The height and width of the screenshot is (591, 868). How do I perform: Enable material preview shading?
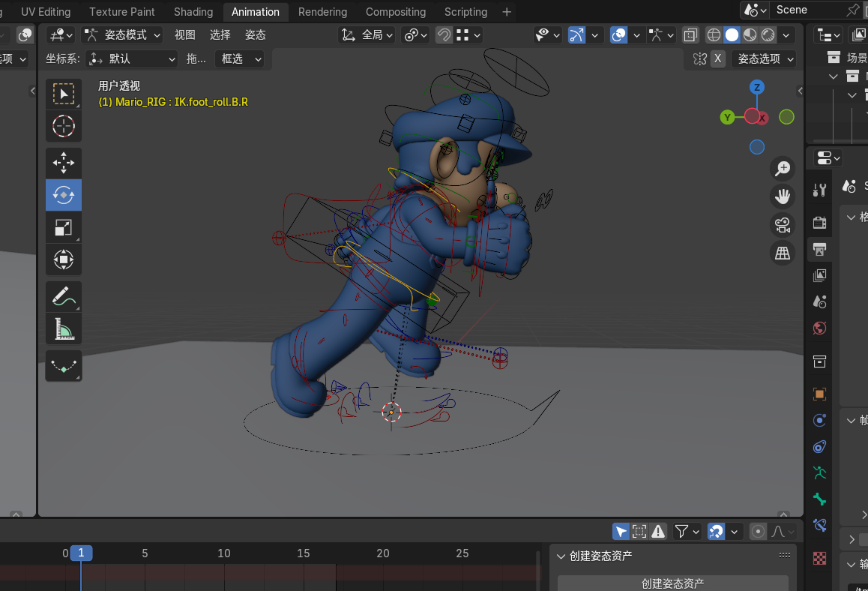point(750,35)
